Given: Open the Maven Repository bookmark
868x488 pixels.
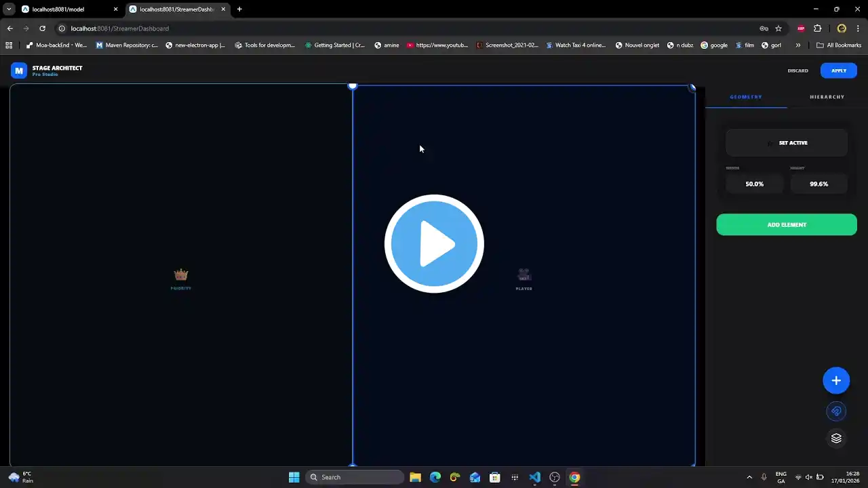Looking at the screenshot, I should tap(127, 45).
